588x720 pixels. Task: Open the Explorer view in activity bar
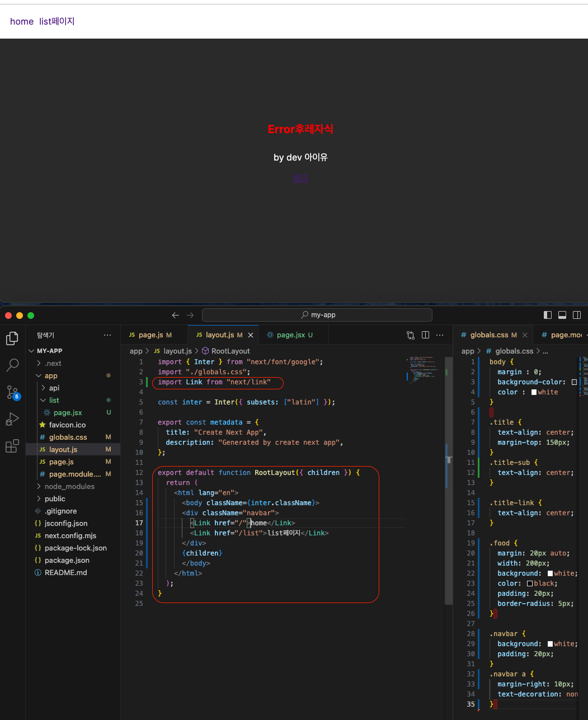pyautogui.click(x=12, y=338)
